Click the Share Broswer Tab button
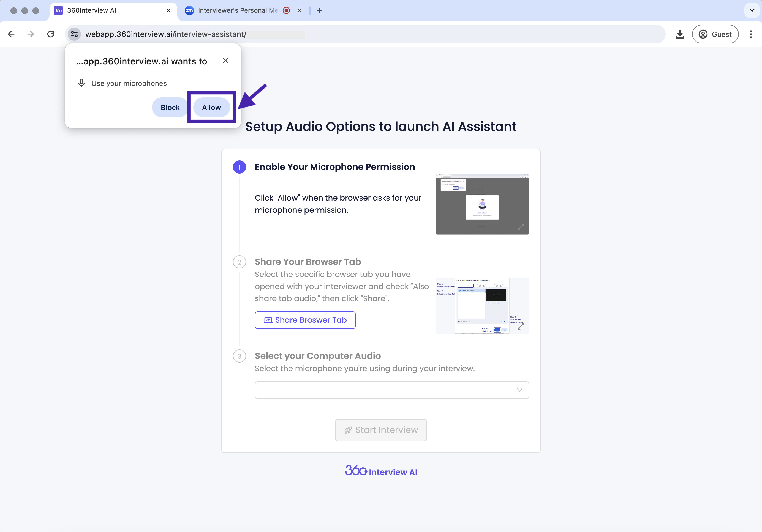The width and height of the screenshot is (762, 532). pos(305,320)
